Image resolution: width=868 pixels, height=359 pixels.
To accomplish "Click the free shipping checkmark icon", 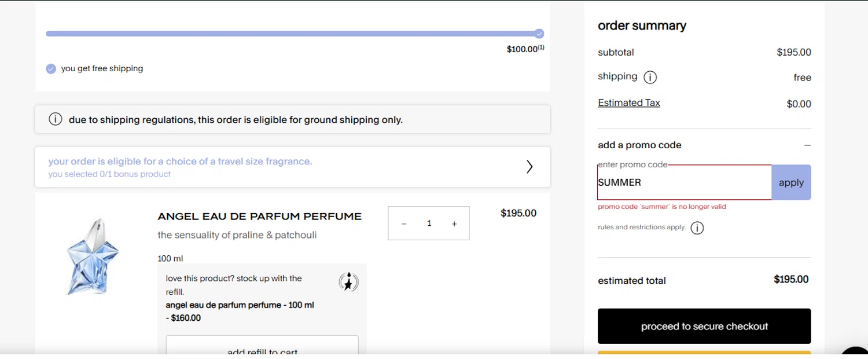I will (51, 69).
